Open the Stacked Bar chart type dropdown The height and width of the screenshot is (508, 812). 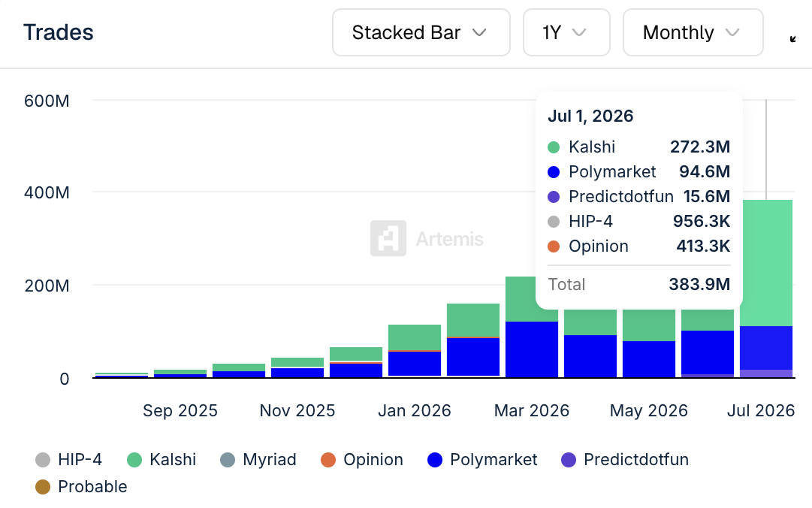(421, 32)
